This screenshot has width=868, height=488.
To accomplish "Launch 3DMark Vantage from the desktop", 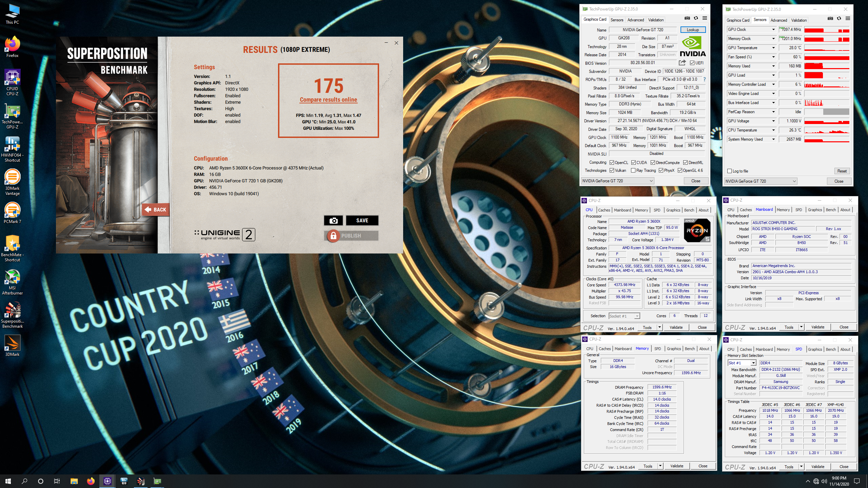I will (x=13, y=182).
